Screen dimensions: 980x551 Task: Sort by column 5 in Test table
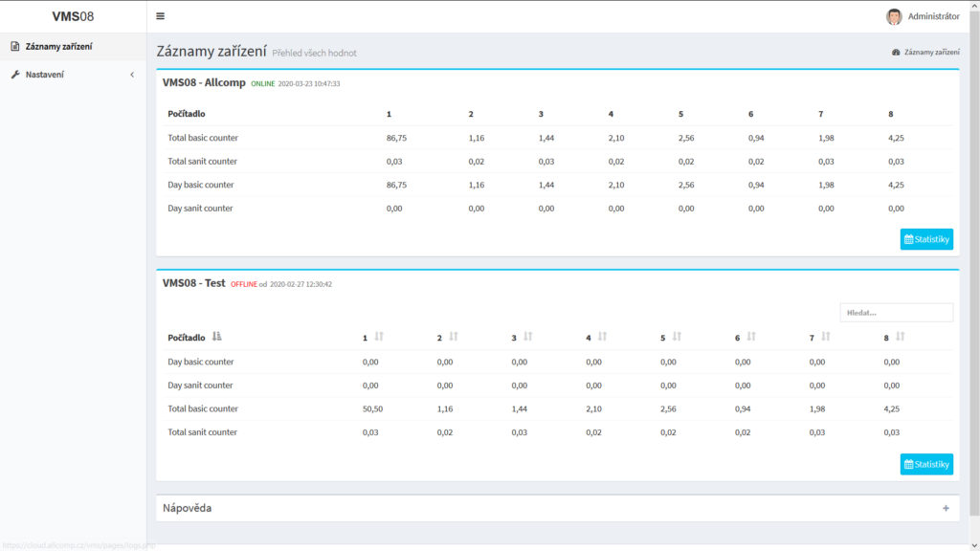click(x=677, y=337)
